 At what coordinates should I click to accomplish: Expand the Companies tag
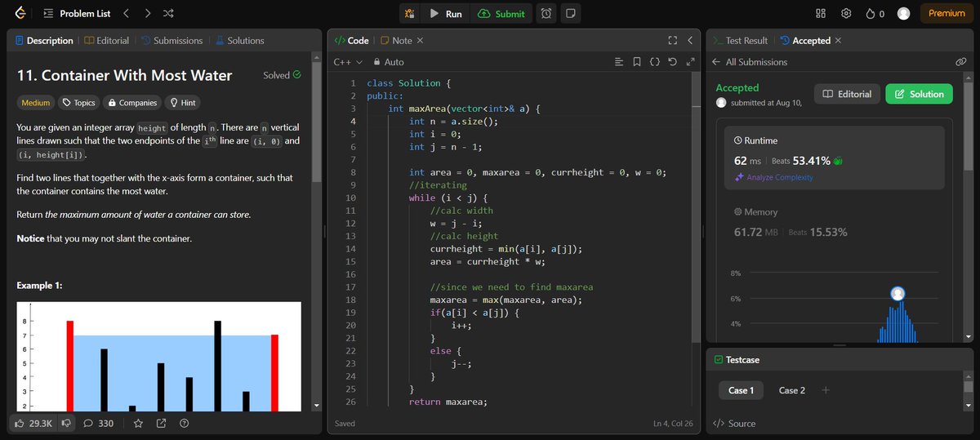click(132, 103)
